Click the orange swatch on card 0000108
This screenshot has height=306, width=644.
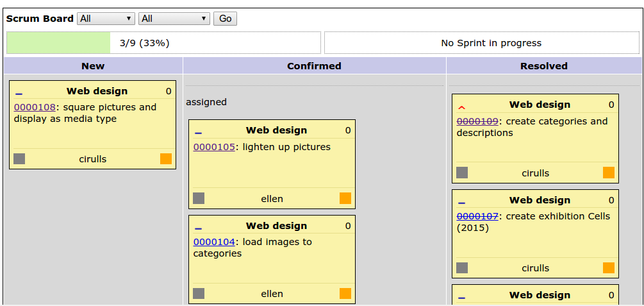click(166, 158)
